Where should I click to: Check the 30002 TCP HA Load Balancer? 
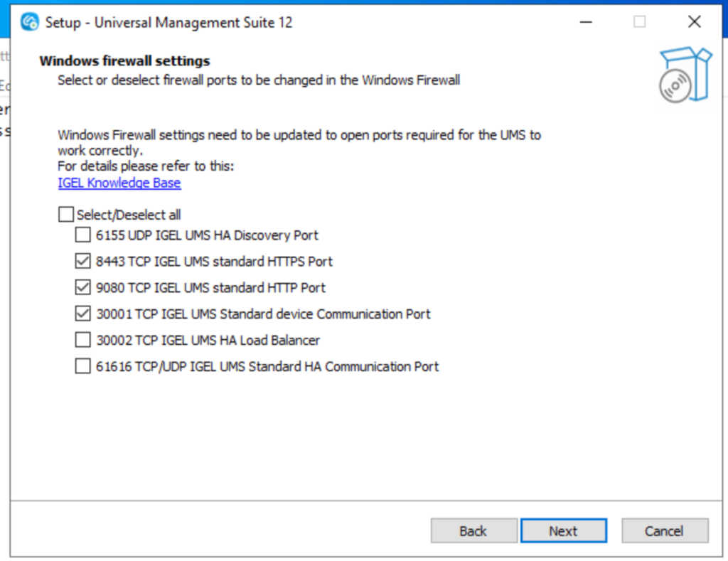pos(83,340)
